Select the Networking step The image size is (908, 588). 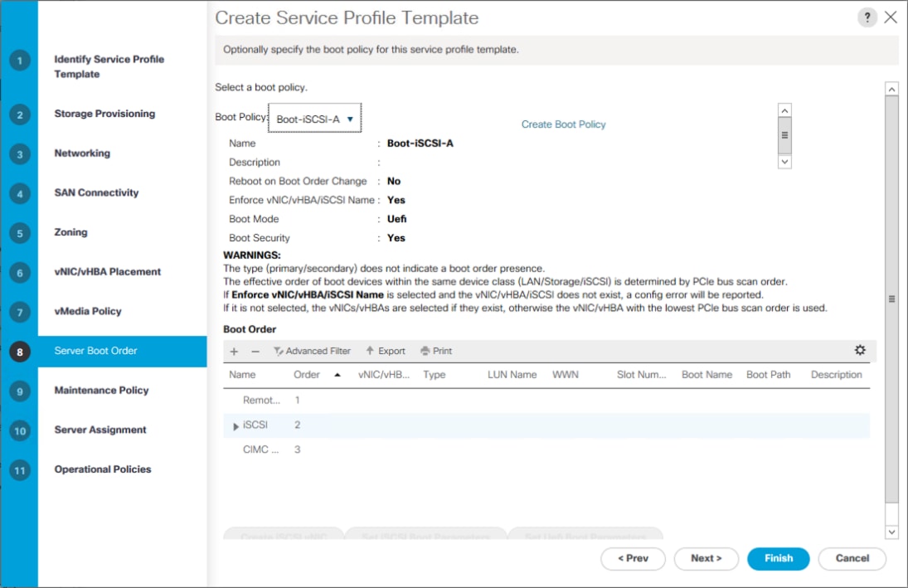pyautogui.click(x=82, y=153)
